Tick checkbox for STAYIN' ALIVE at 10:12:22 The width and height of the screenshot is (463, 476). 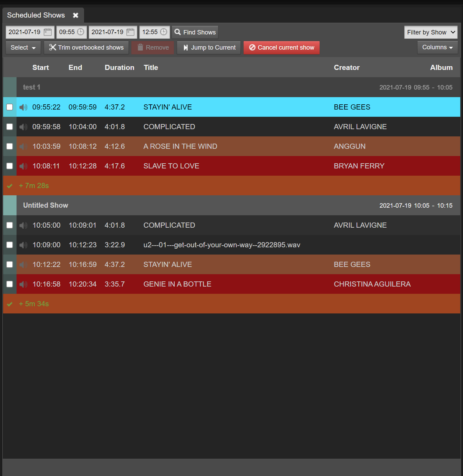pyautogui.click(x=10, y=265)
